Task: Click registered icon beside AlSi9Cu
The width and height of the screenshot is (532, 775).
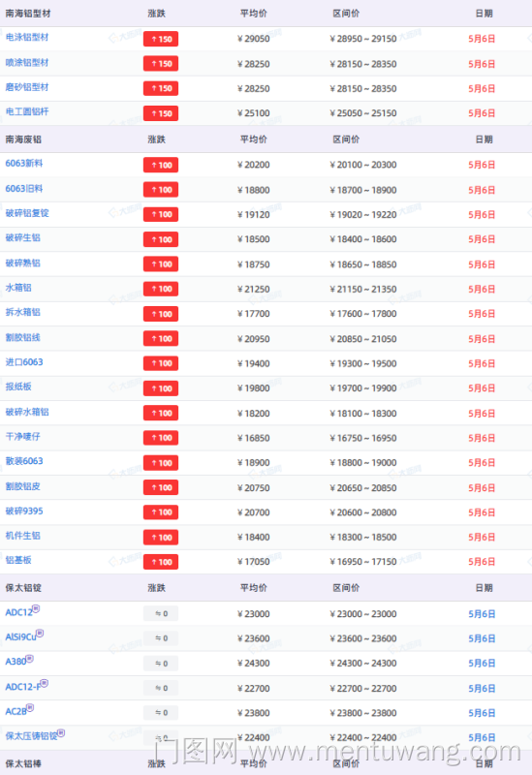Action: [x=40, y=634]
